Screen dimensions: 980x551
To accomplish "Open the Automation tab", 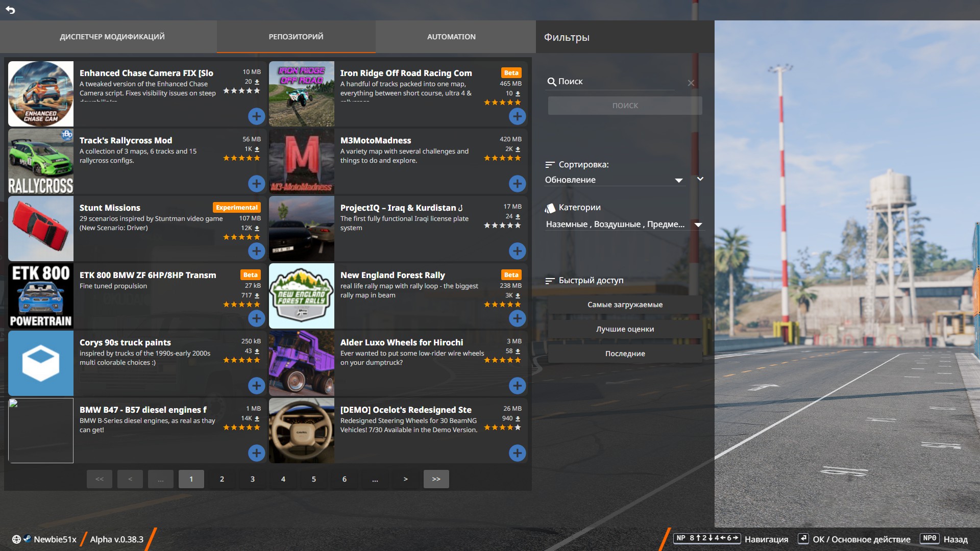I will [x=451, y=37].
